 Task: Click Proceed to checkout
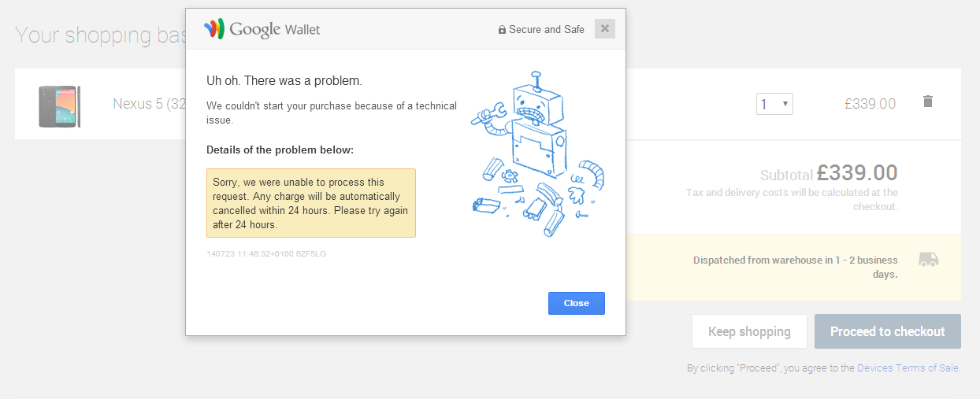click(887, 331)
